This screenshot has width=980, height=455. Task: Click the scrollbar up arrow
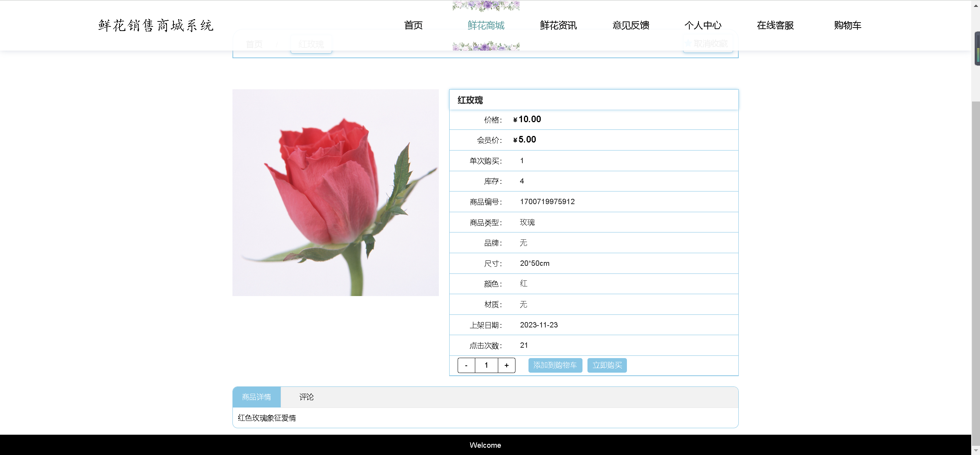(x=975, y=5)
